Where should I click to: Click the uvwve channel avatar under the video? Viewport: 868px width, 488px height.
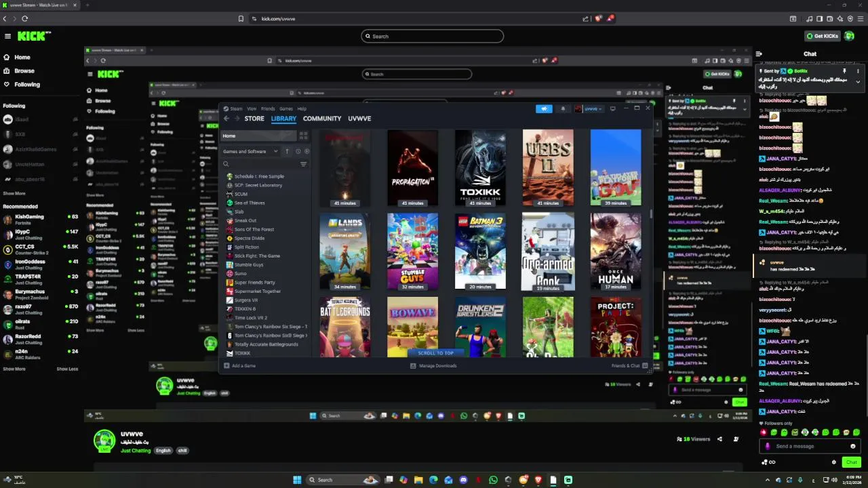pos(104,441)
